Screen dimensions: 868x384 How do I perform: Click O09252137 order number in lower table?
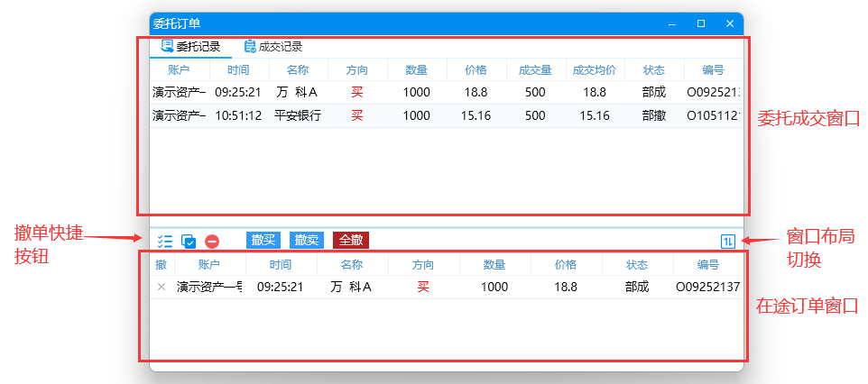708,288
